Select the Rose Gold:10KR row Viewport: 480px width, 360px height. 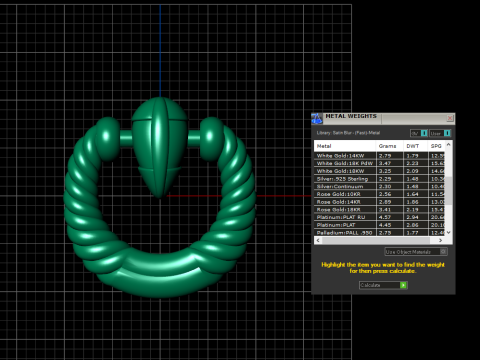click(x=379, y=194)
